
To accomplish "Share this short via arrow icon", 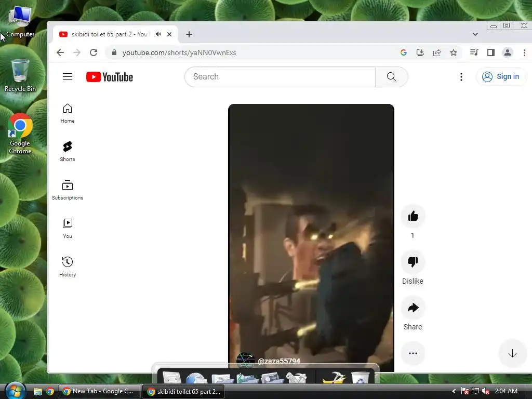I will tap(413, 308).
